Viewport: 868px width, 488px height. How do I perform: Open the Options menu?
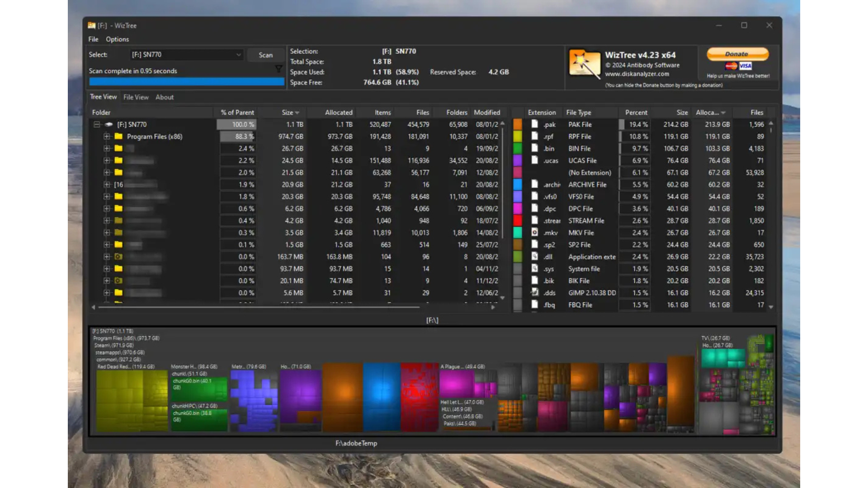click(x=117, y=39)
